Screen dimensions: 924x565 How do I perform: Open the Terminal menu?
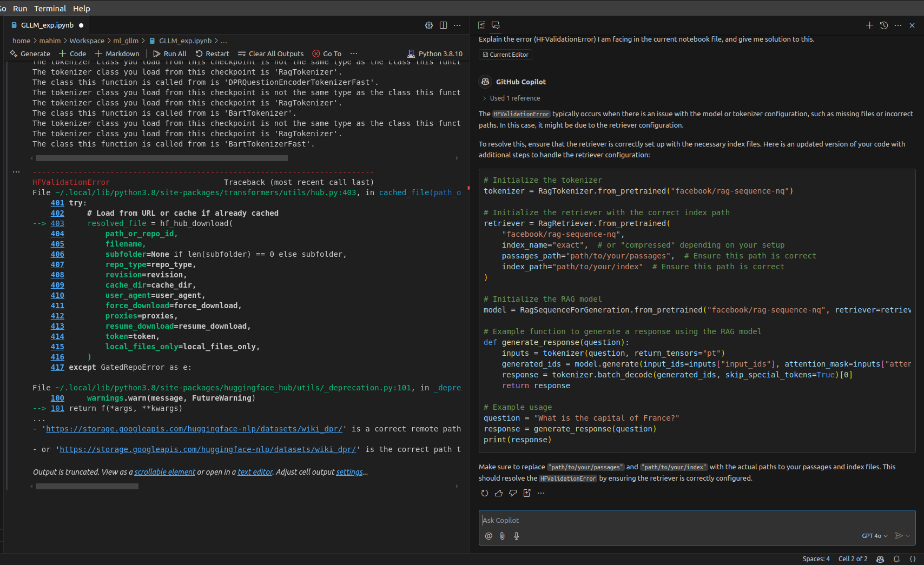50,9
